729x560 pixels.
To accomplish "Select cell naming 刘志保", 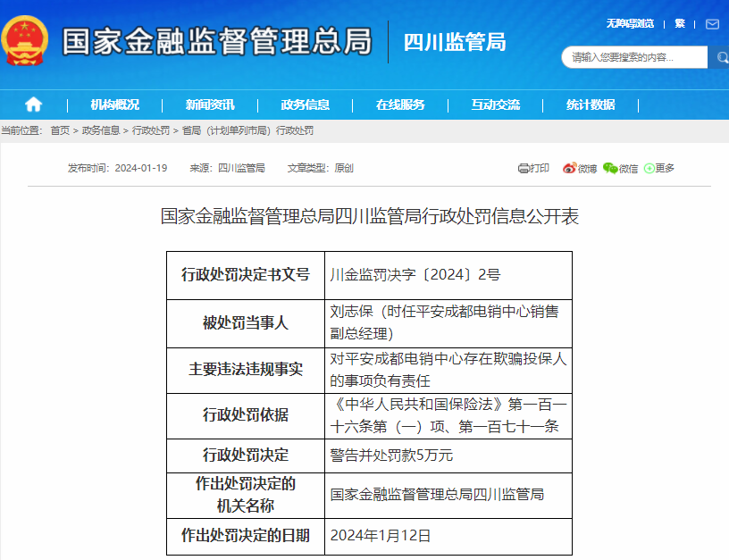I will point(448,323).
